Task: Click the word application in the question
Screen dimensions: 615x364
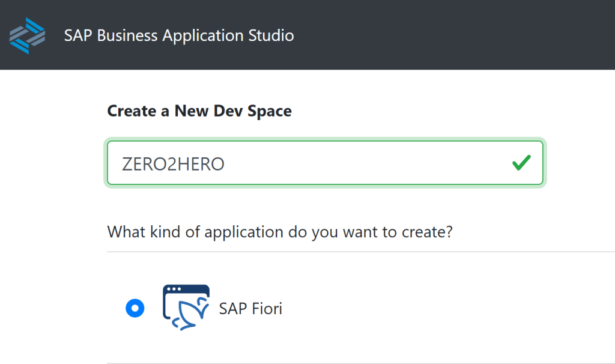Action: click(x=243, y=232)
